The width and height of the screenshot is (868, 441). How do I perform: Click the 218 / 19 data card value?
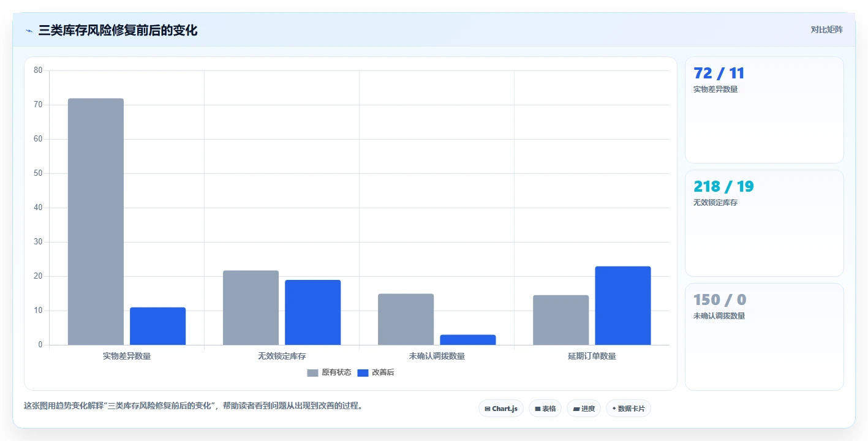coord(723,187)
